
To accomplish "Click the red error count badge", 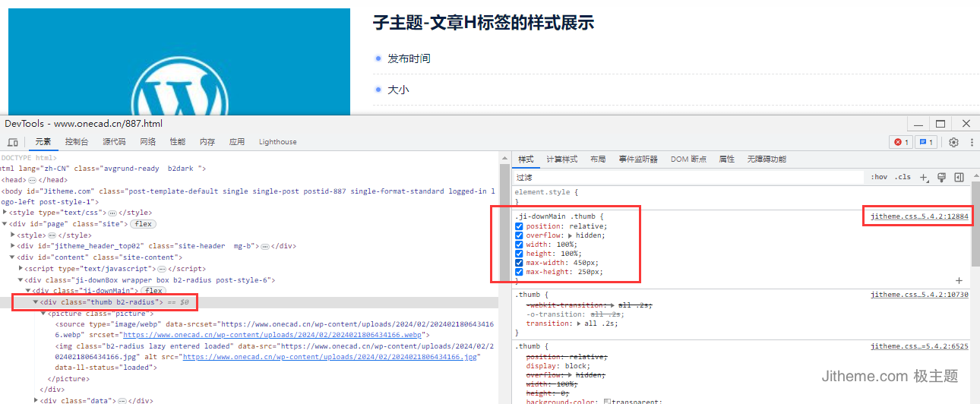I will pos(900,142).
